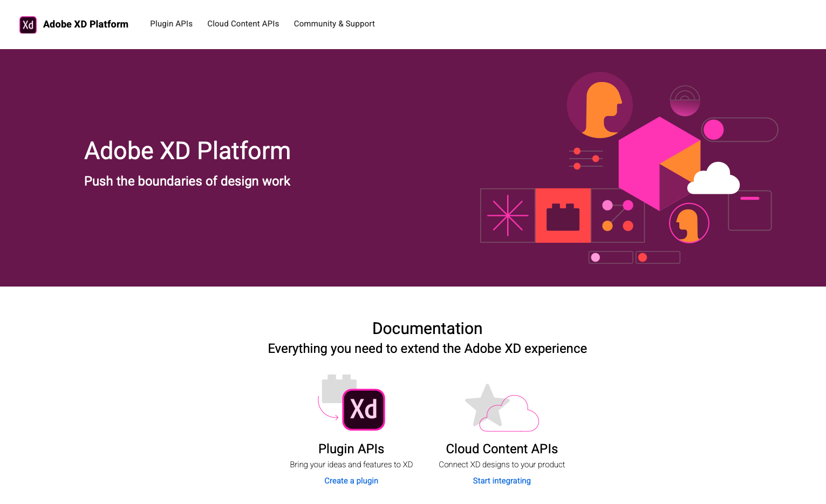The height and width of the screenshot is (504, 826).
Task: Click the Plugin APIs Xd illustration icon
Action: click(x=351, y=403)
